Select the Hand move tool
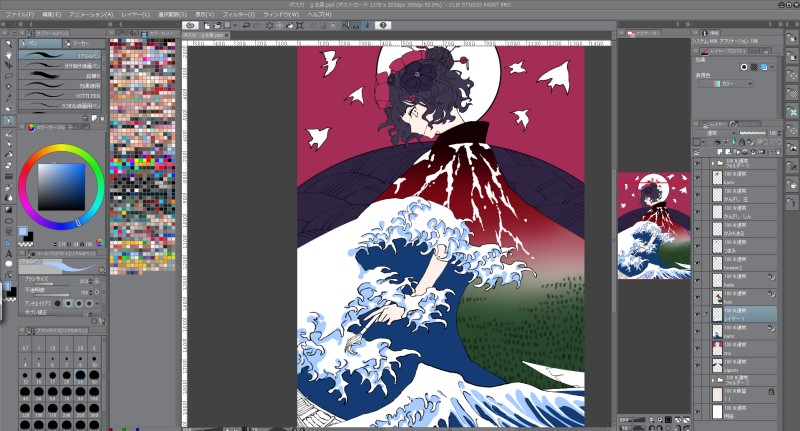The height and width of the screenshot is (431, 800). point(9,55)
